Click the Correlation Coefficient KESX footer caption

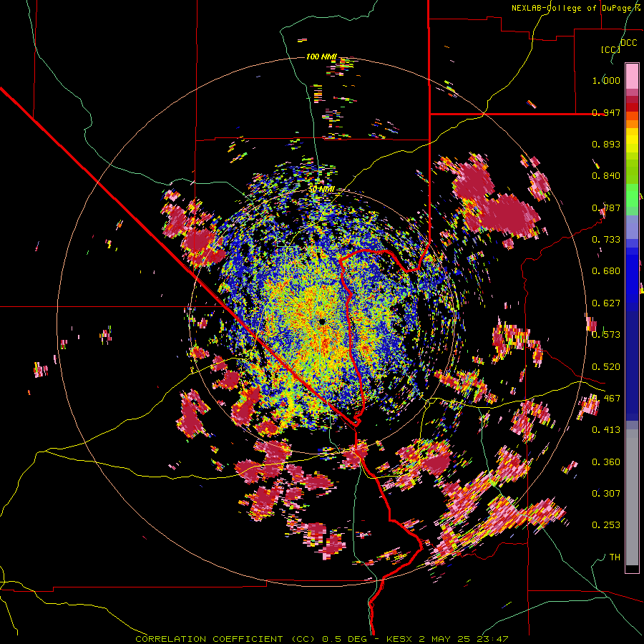[x=322, y=639]
